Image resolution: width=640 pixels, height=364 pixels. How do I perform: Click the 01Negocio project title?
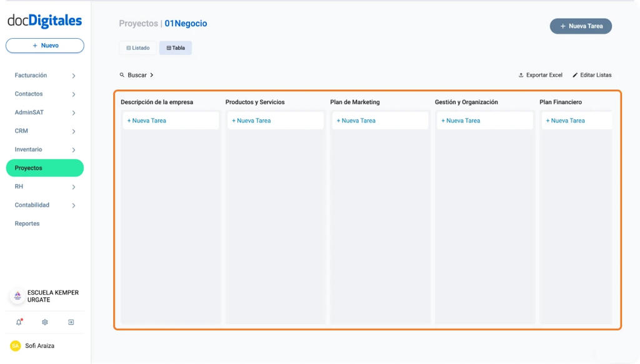click(x=186, y=23)
